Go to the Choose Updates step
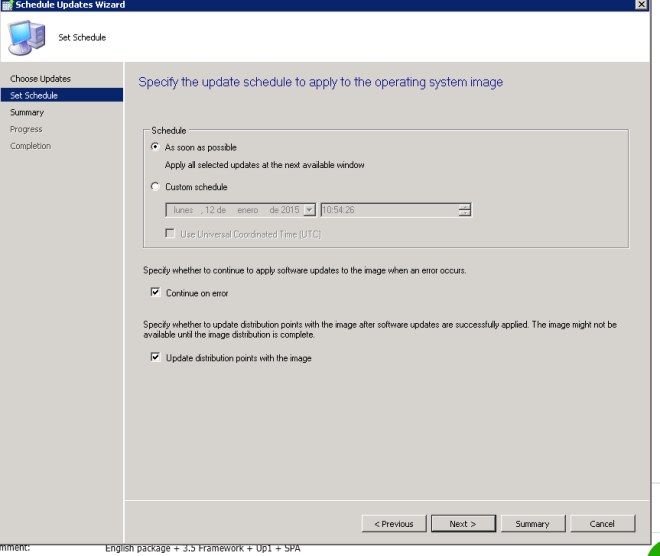Image resolution: width=660 pixels, height=556 pixels. pyautogui.click(x=40, y=78)
